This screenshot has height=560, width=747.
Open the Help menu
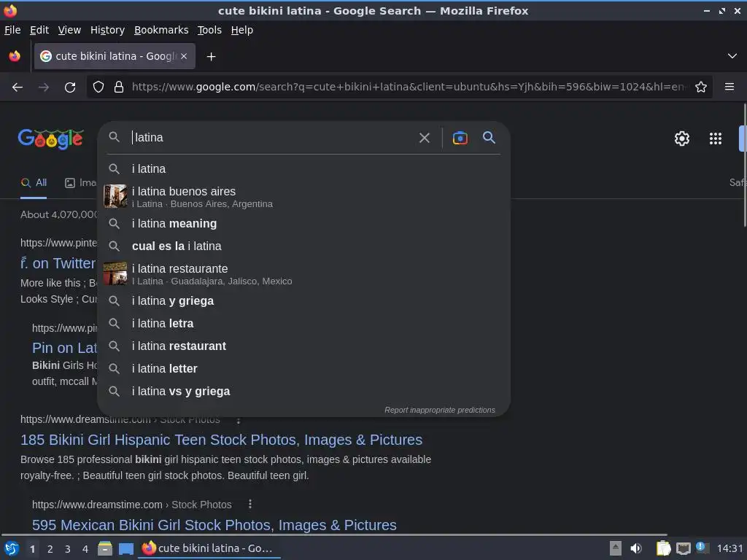[x=242, y=30]
